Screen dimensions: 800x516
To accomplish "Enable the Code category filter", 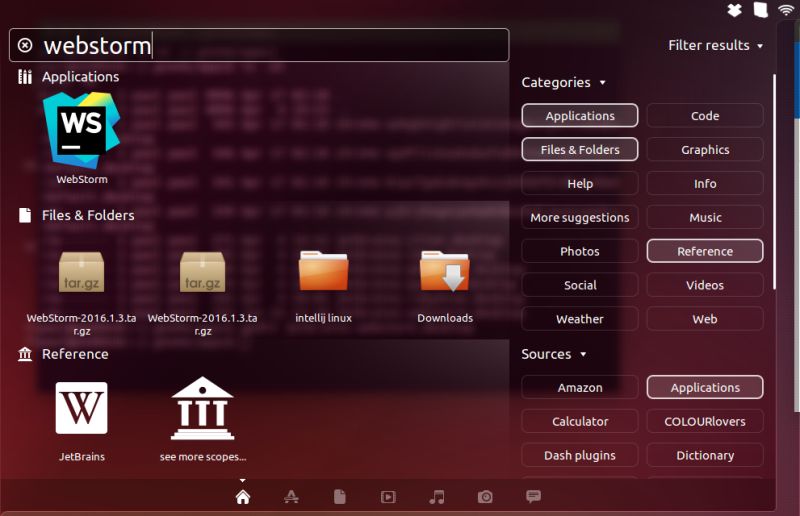I will [705, 115].
